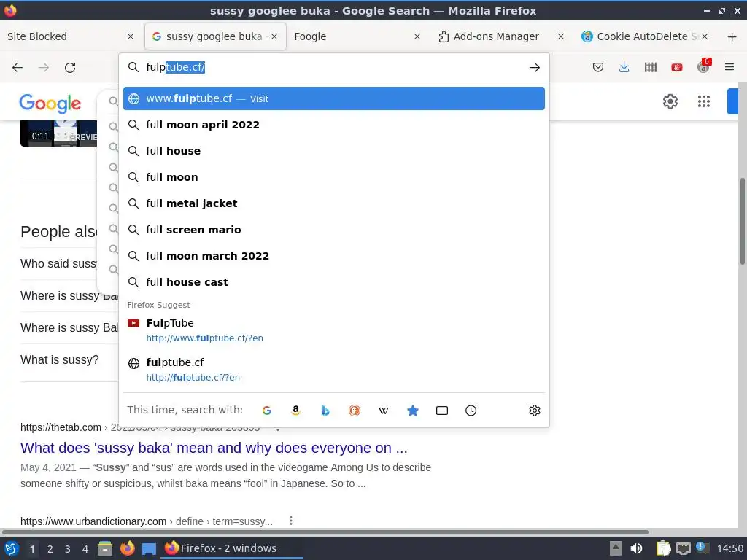747x560 pixels.
Task: Open the Downloads panel
Action: coord(624,68)
